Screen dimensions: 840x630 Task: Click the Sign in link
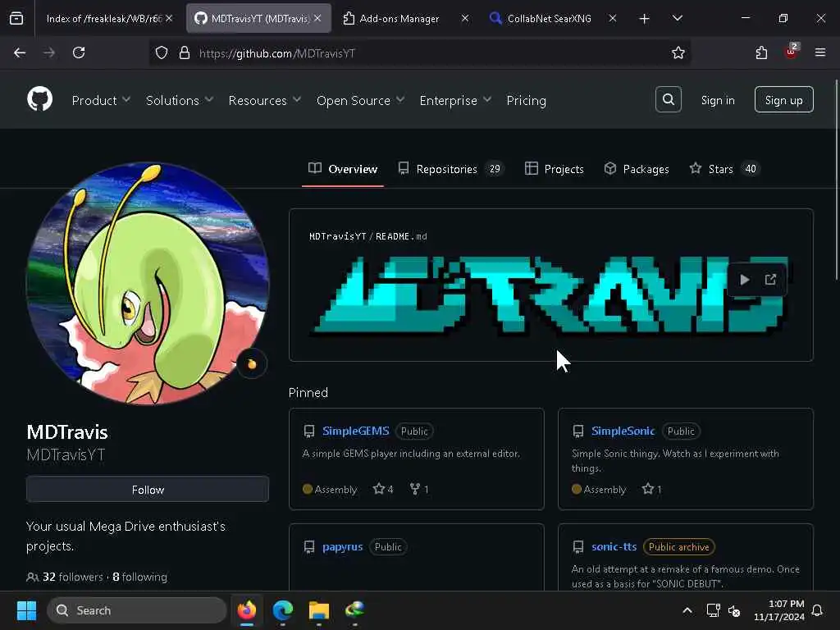click(718, 100)
